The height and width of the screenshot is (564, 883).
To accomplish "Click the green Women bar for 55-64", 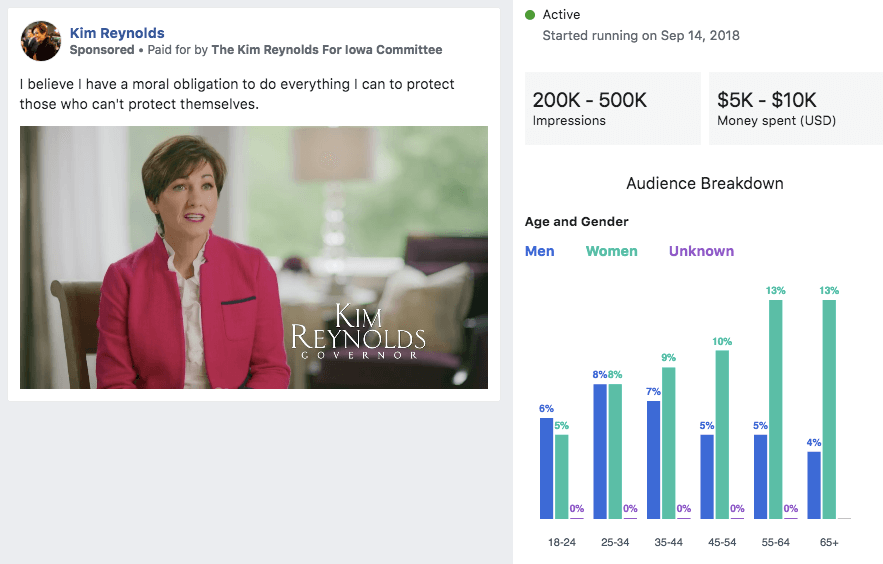I will tap(775, 409).
